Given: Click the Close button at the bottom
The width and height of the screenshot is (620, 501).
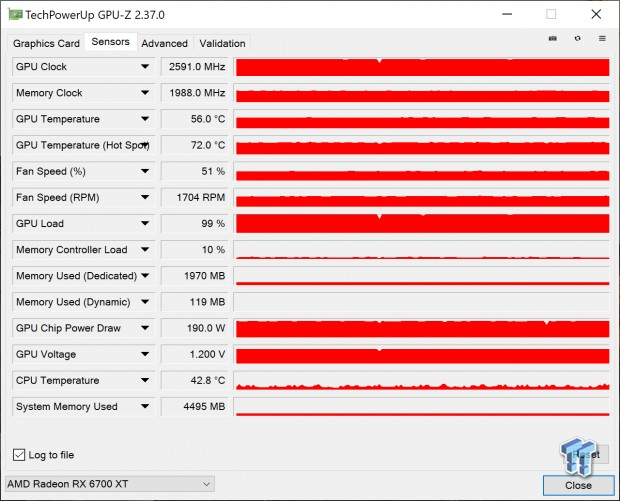Looking at the screenshot, I should pyautogui.click(x=578, y=485).
